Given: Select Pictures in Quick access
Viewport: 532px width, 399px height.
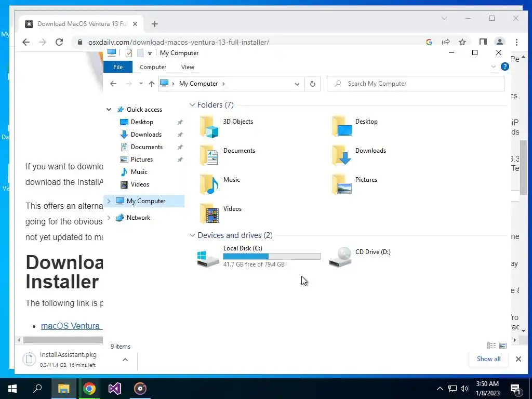Looking at the screenshot, I should point(142,159).
